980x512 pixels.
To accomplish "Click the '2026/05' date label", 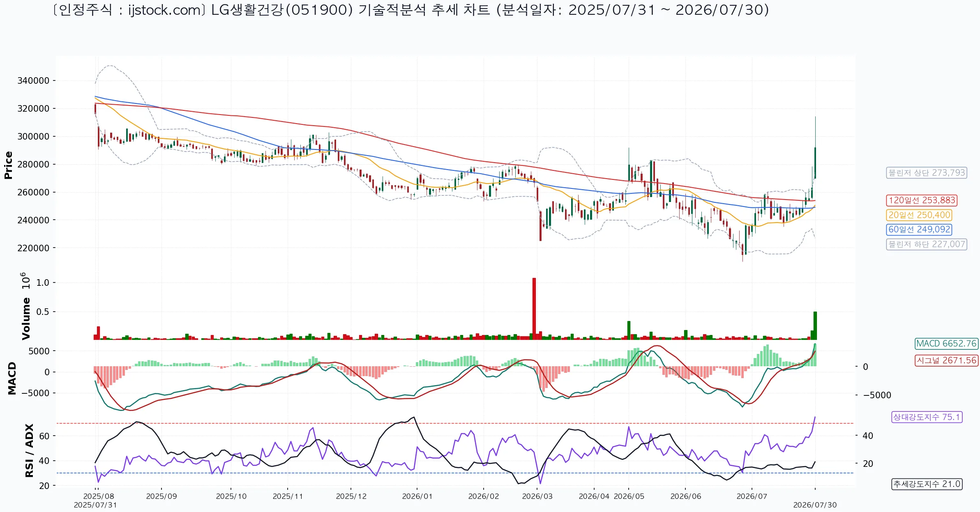I will [x=629, y=496].
